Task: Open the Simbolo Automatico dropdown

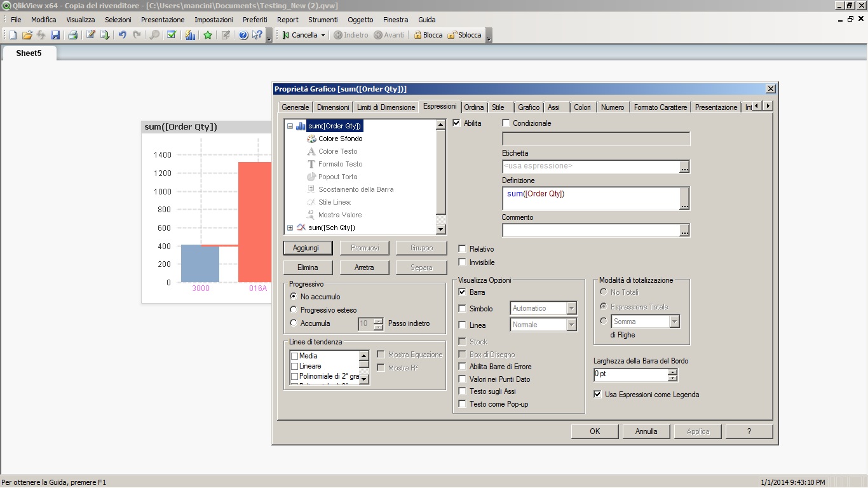Action: (571, 308)
